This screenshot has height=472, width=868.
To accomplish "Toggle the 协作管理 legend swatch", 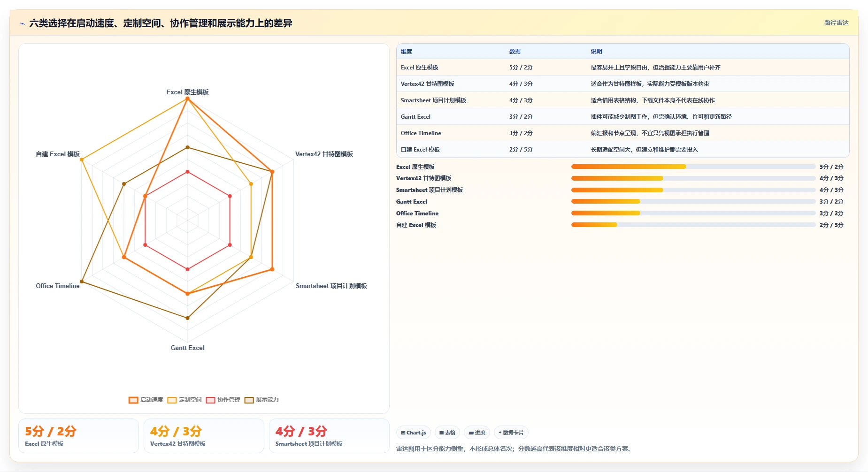I will tap(210, 400).
